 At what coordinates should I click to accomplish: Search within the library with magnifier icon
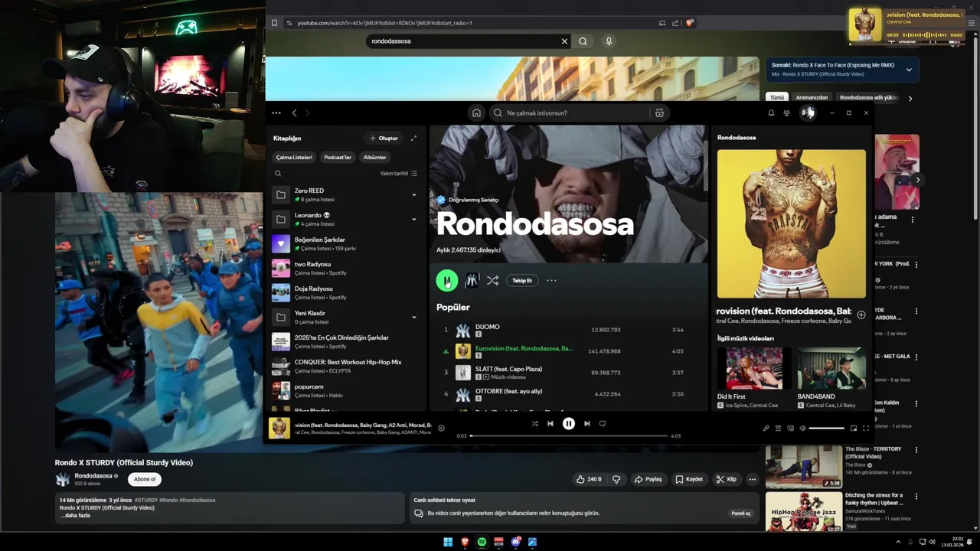278,174
